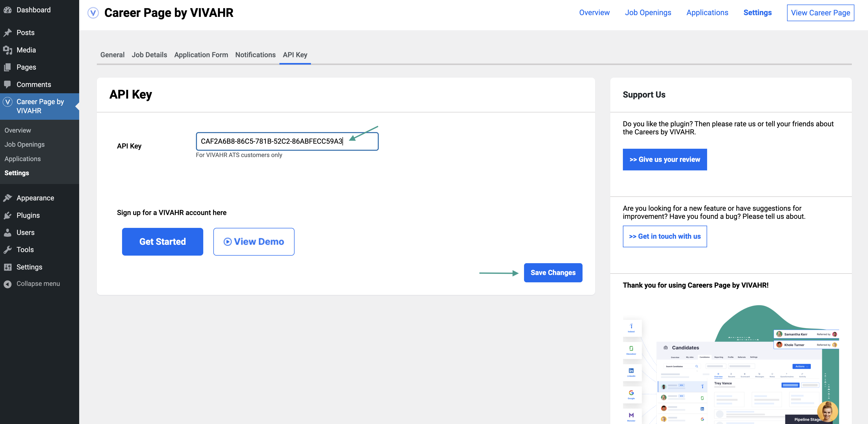This screenshot has width=868, height=424.
Task: Go to Overview in top navigation
Action: pos(594,13)
